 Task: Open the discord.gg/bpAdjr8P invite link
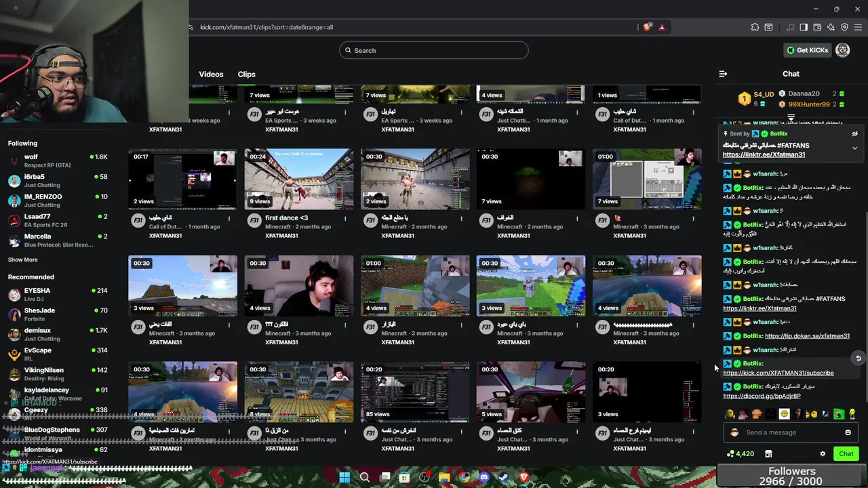tap(762, 396)
